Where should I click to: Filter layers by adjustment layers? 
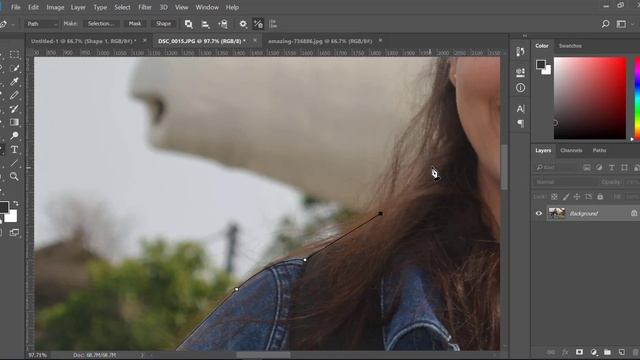(599, 167)
